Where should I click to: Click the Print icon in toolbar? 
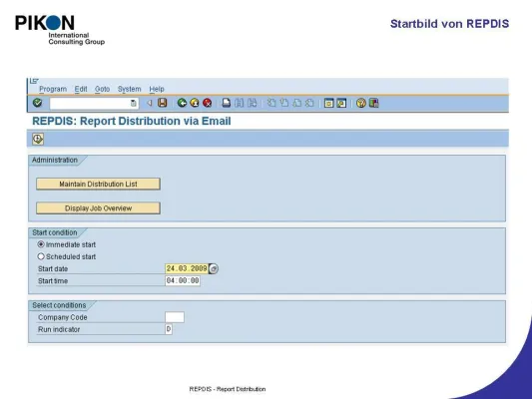coord(227,103)
